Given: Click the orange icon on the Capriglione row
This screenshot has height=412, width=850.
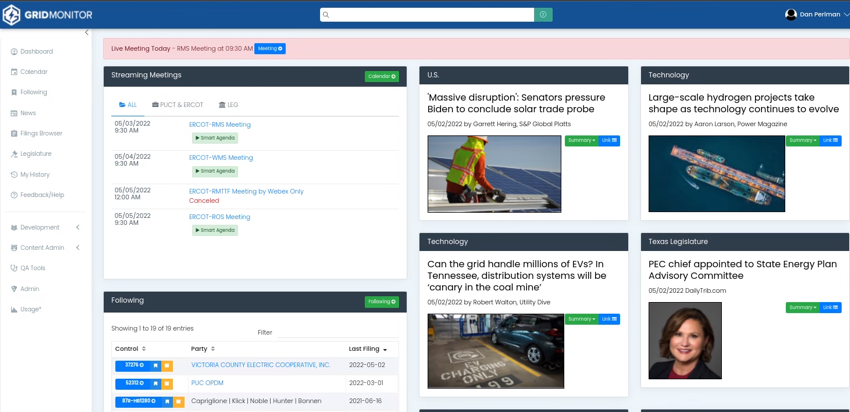Looking at the screenshot, I should [x=179, y=402].
